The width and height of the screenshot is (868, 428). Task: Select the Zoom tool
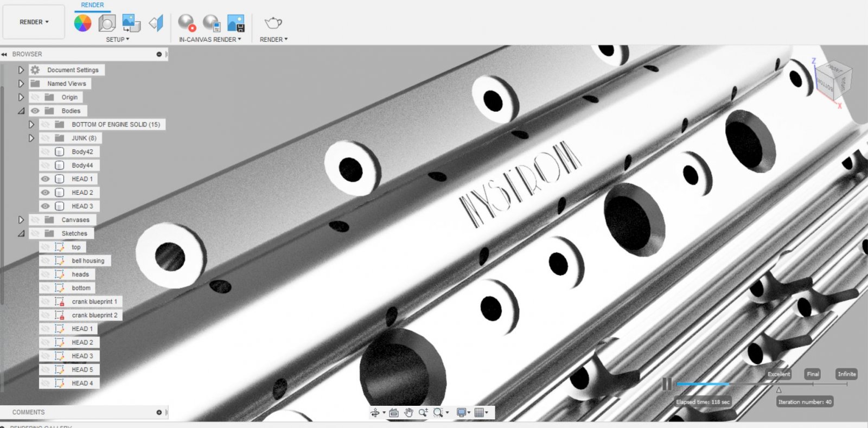pyautogui.click(x=423, y=413)
